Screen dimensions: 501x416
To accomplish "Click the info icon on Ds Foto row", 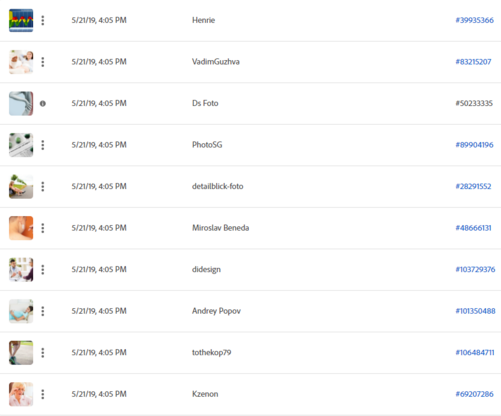I will point(43,104).
